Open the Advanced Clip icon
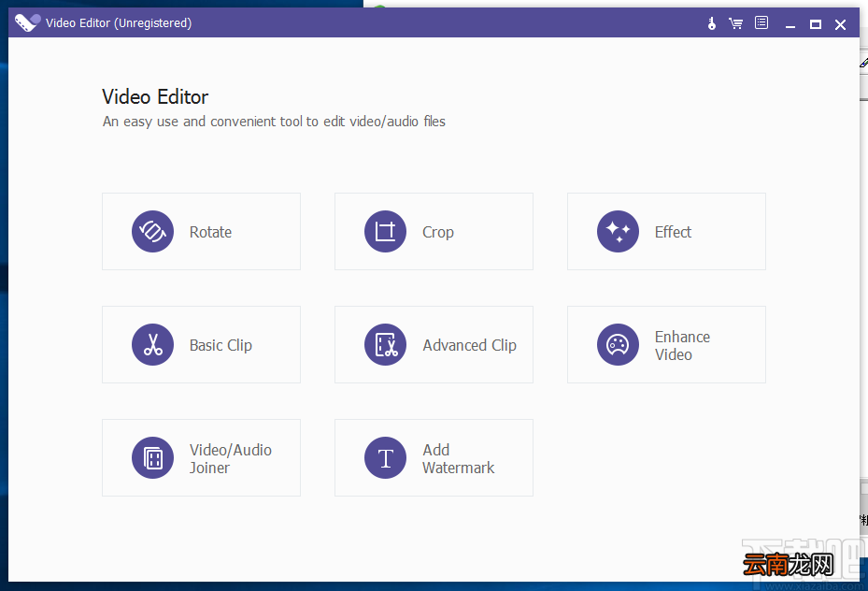The image size is (868, 591). (x=385, y=344)
